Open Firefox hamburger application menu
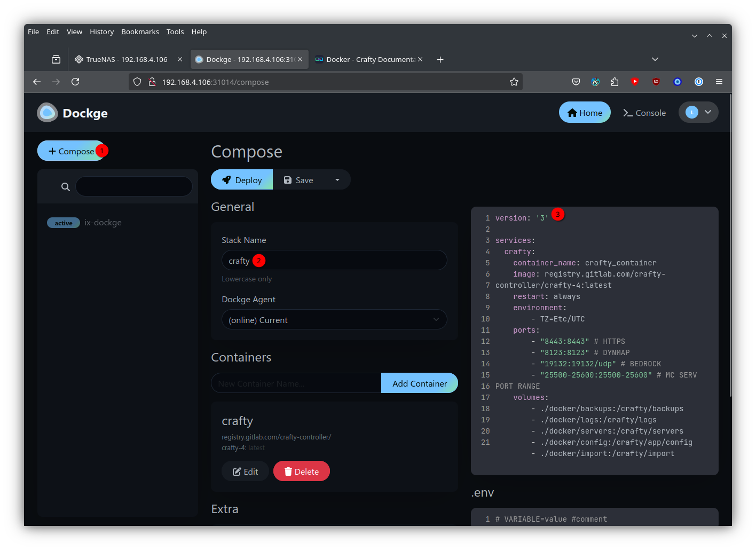This screenshot has height=550, width=756. (x=719, y=82)
